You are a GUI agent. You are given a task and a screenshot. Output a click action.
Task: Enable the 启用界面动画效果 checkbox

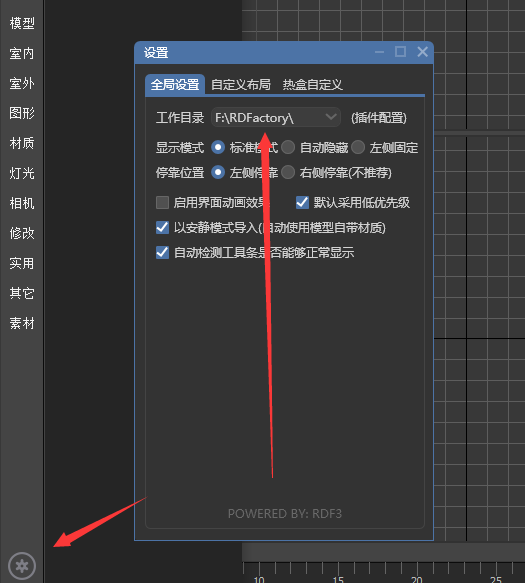coord(162,203)
